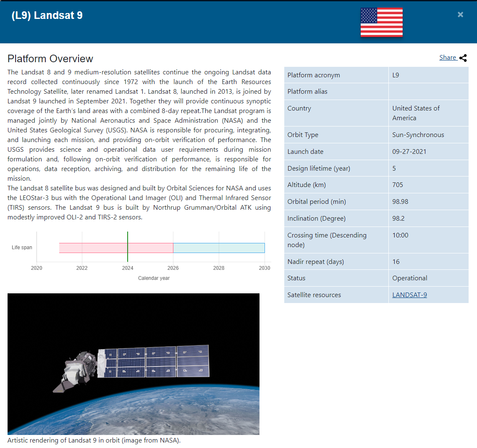Screen dimensions: 477x448
Task: Click the image caption about Landsat 9 rendering
Action: click(94, 440)
